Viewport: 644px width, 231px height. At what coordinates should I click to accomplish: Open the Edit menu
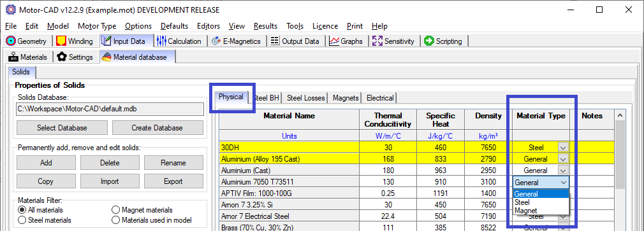32,26
